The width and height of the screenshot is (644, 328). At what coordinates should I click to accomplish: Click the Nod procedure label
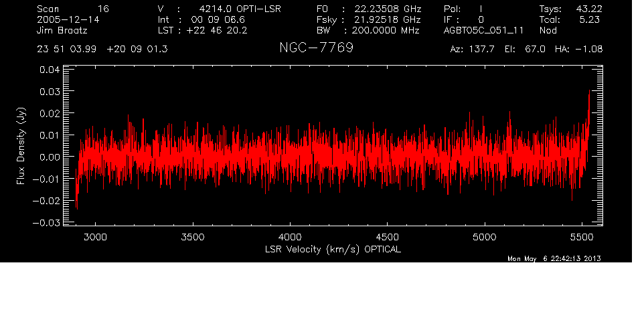pyautogui.click(x=548, y=30)
